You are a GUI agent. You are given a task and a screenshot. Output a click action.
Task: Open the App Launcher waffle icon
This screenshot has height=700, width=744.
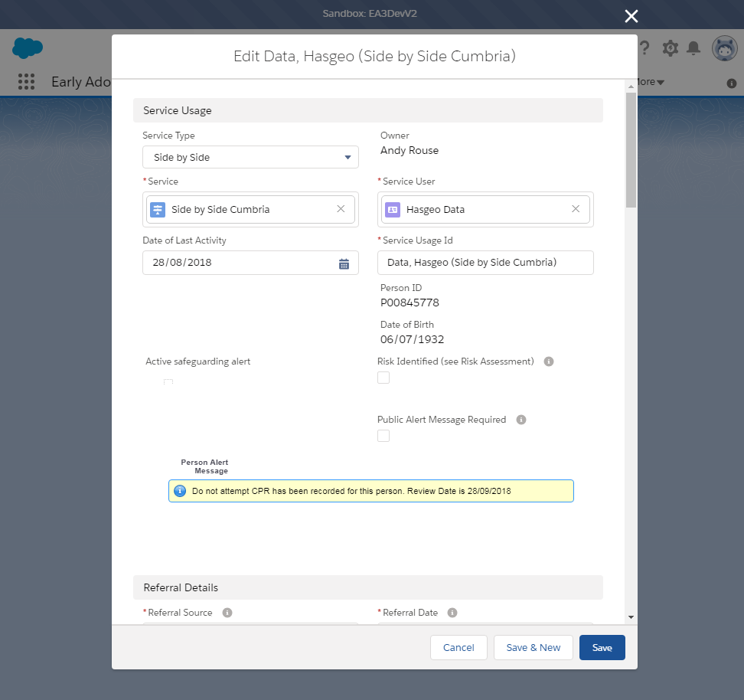(x=26, y=81)
